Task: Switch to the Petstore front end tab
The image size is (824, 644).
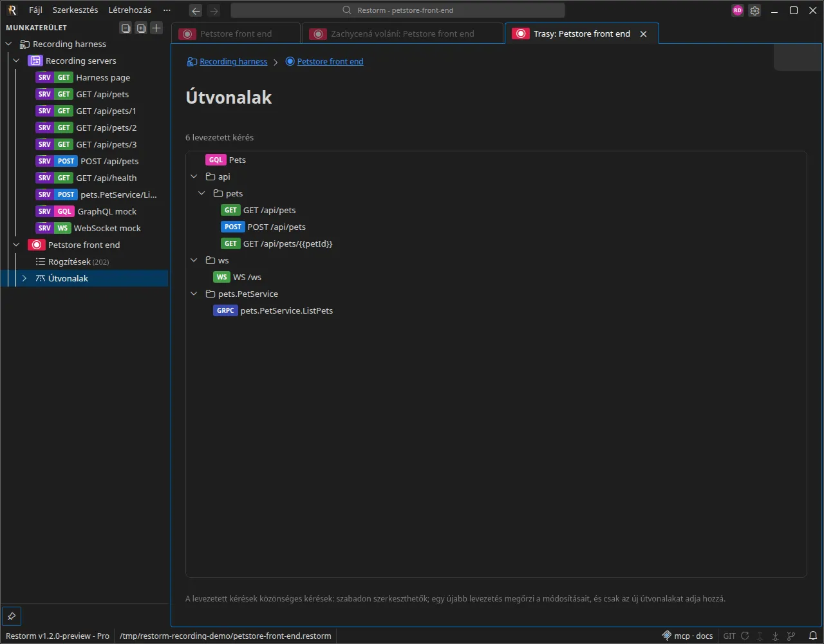Action: pyautogui.click(x=236, y=34)
